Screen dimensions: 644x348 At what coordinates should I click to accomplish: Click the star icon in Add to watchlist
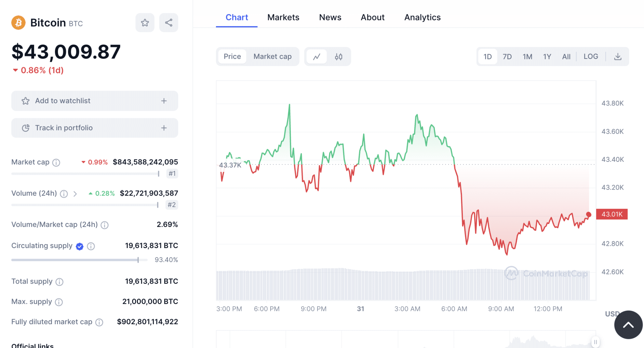pyautogui.click(x=26, y=101)
